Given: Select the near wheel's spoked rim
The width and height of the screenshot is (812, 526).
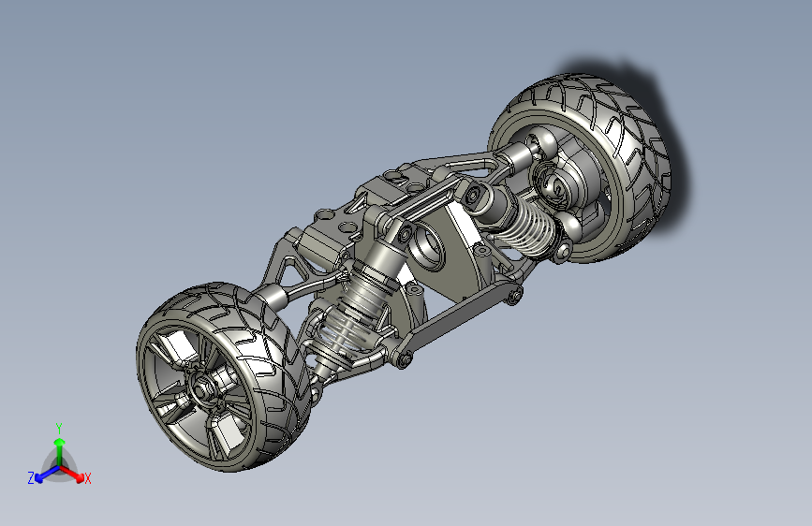Looking at the screenshot, I should (x=203, y=392).
